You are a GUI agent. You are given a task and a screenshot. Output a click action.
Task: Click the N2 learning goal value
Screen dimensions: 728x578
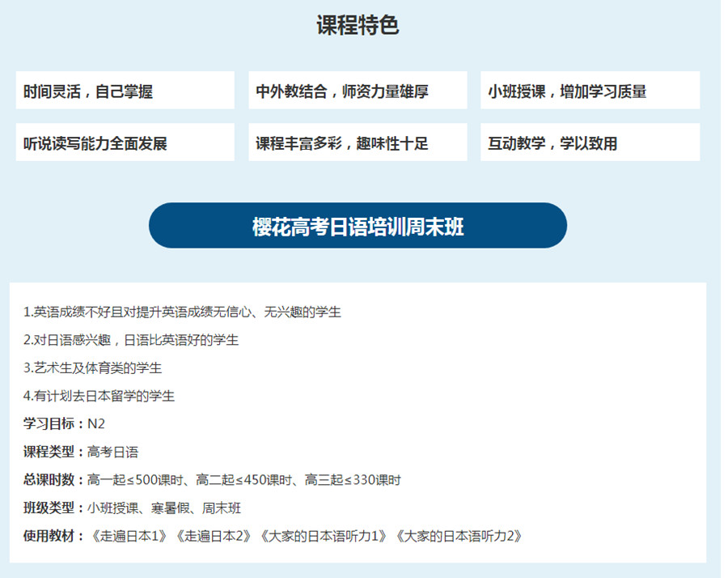(x=96, y=424)
